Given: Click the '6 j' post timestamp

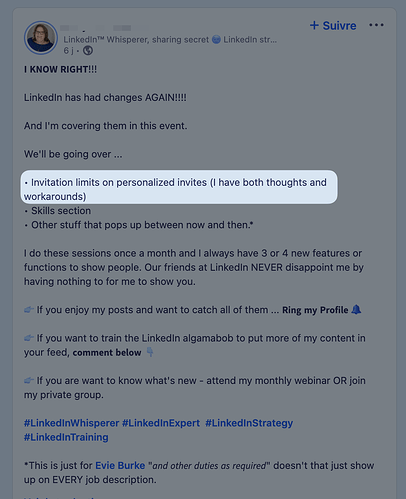Looking at the screenshot, I should (x=68, y=51).
